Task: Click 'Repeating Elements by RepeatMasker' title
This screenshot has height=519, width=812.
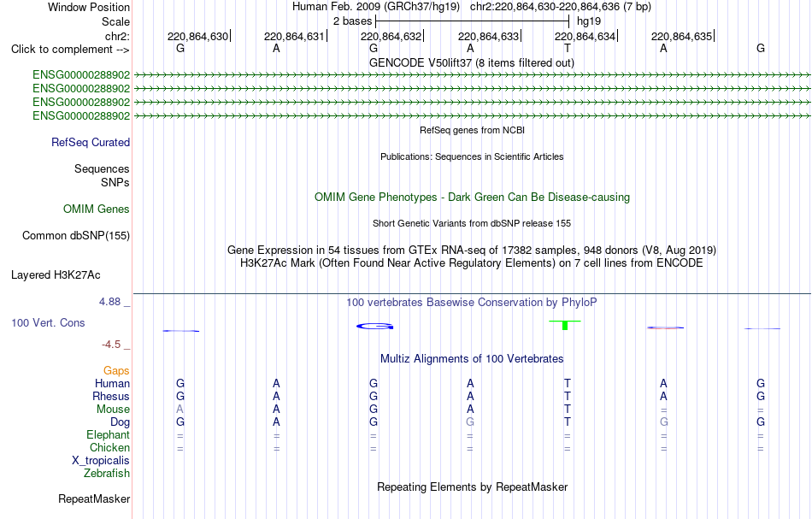Action: point(473,487)
